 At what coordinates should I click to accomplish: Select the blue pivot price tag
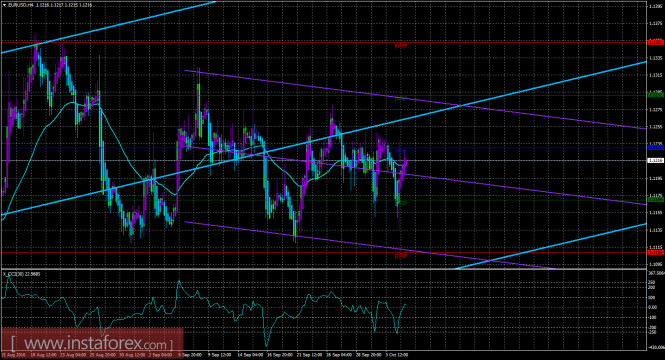click(x=656, y=147)
